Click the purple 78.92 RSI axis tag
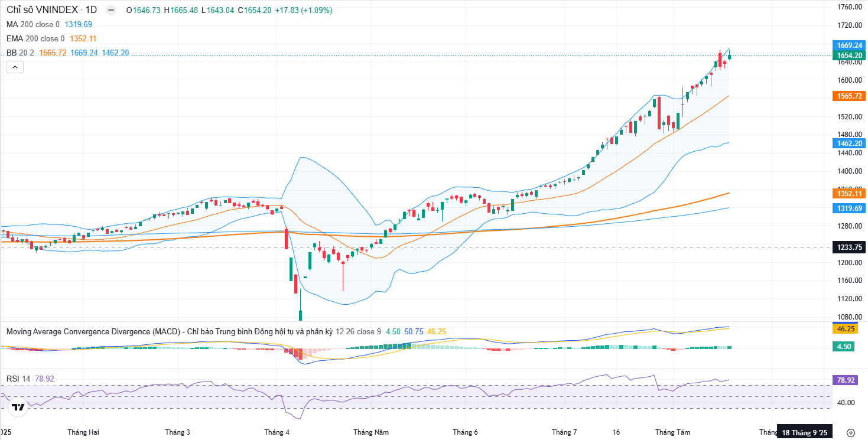Image resolution: width=868 pixels, height=440 pixels. point(846,380)
